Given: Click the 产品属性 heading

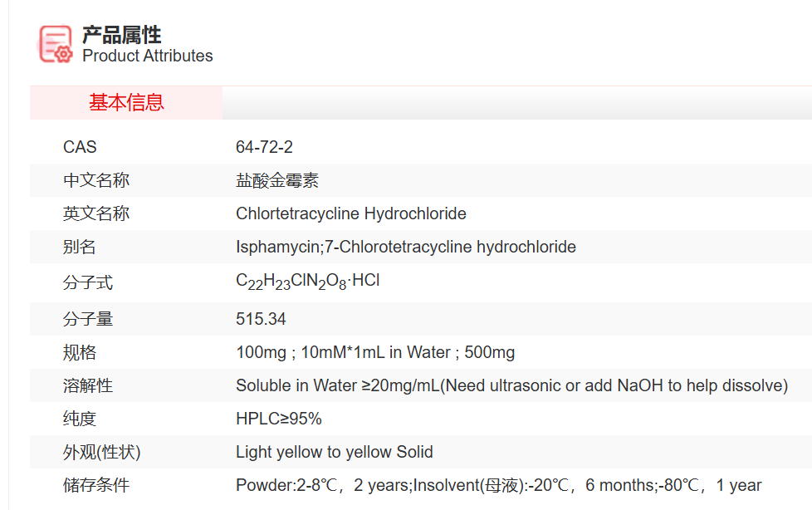Looking at the screenshot, I should pyautogui.click(x=121, y=35).
